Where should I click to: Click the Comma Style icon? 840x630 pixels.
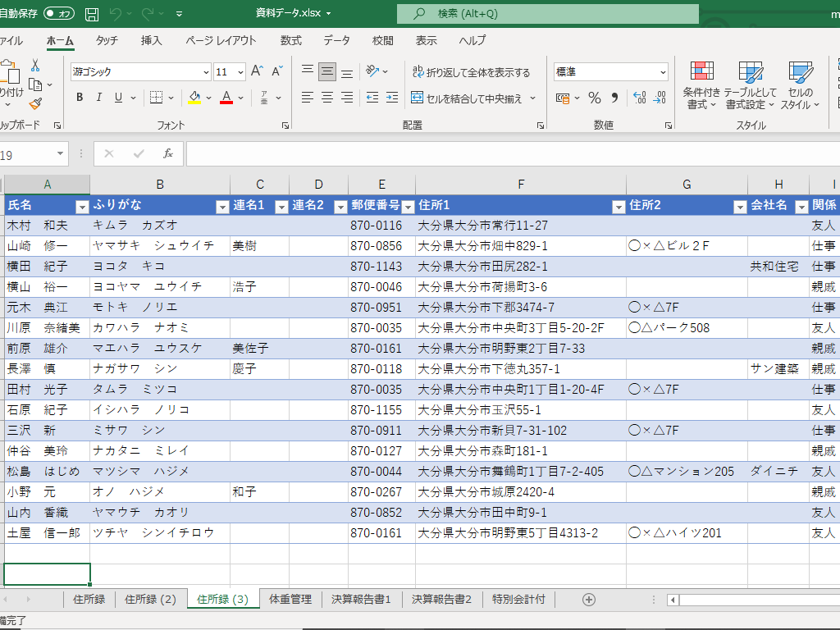[x=614, y=98]
